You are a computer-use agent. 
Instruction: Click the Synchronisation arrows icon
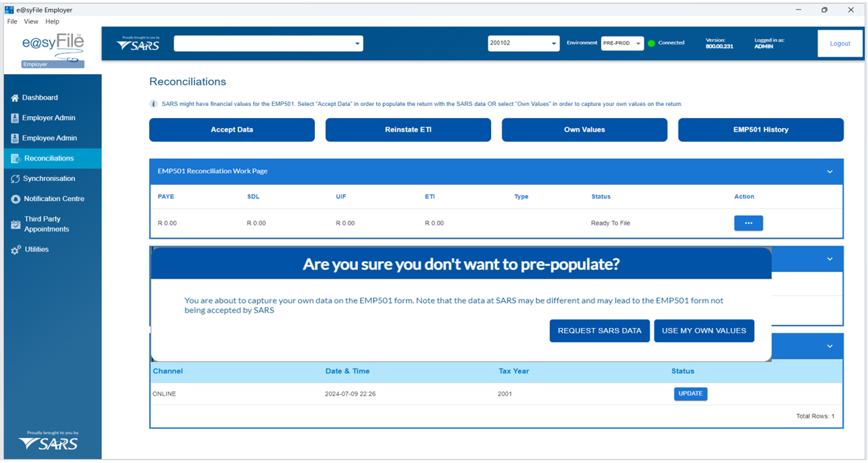(x=15, y=179)
